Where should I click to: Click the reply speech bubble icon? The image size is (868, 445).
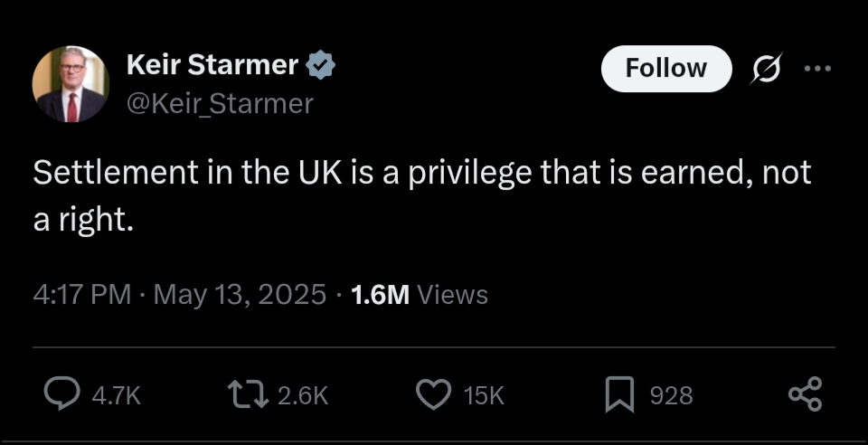(x=62, y=394)
